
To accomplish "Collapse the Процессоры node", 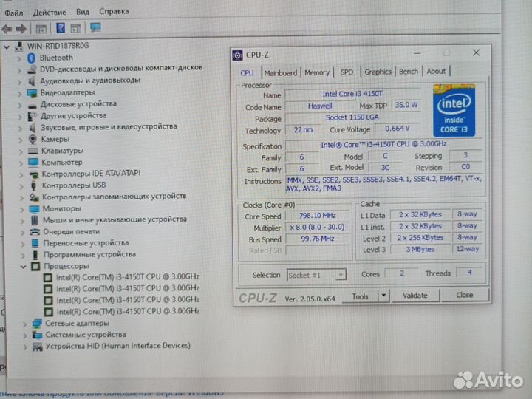I will [x=23, y=267].
